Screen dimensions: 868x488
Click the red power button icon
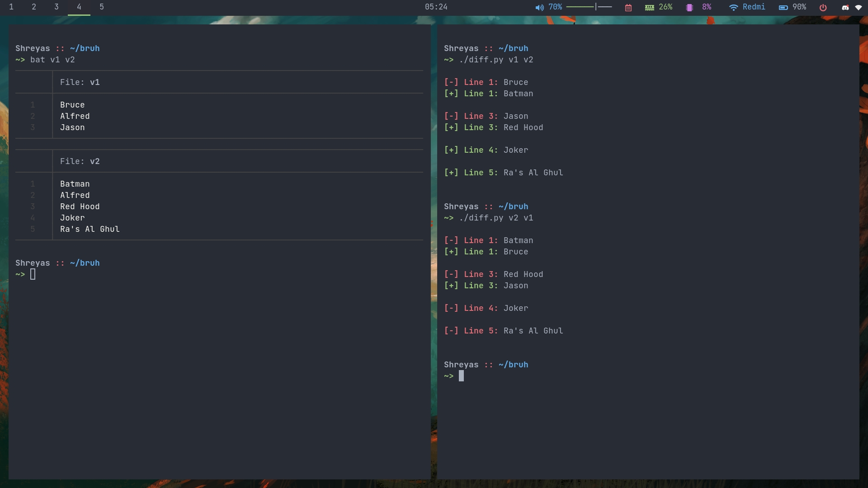(x=823, y=7)
